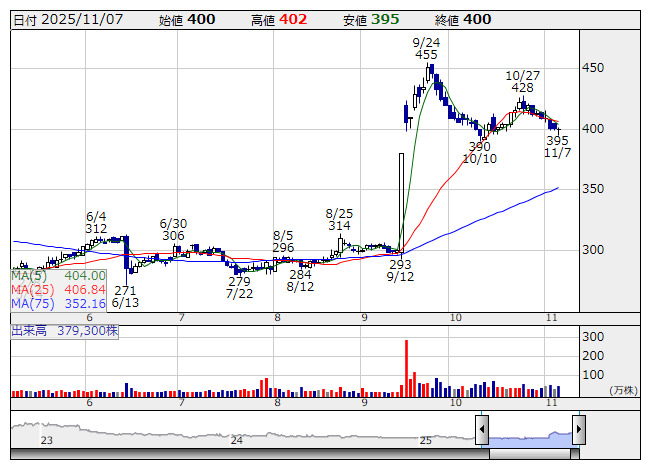Image resolution: width=653 pixels, height=470 pixels.
Task: Click the tallest red volume bar in September
Action: coord(406,368)
